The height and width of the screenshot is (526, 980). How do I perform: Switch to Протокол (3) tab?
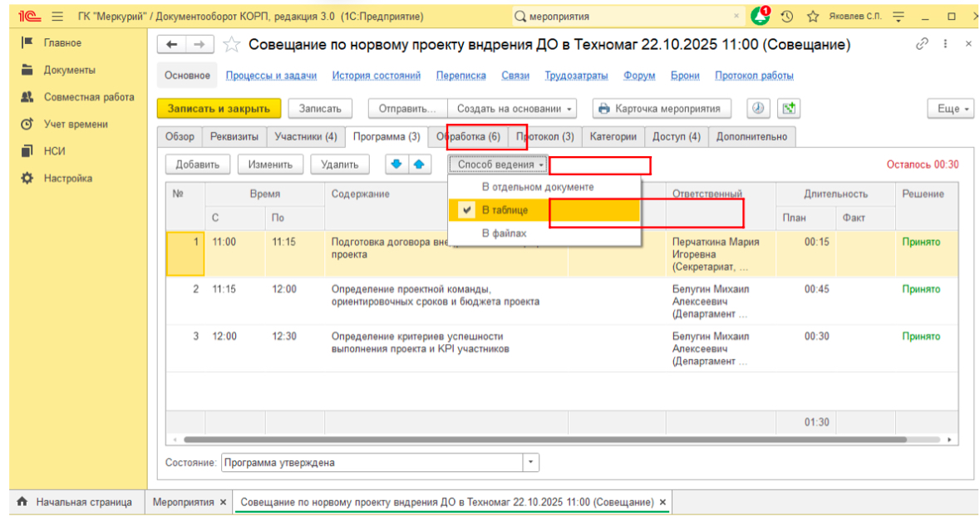tap(545, 136)
